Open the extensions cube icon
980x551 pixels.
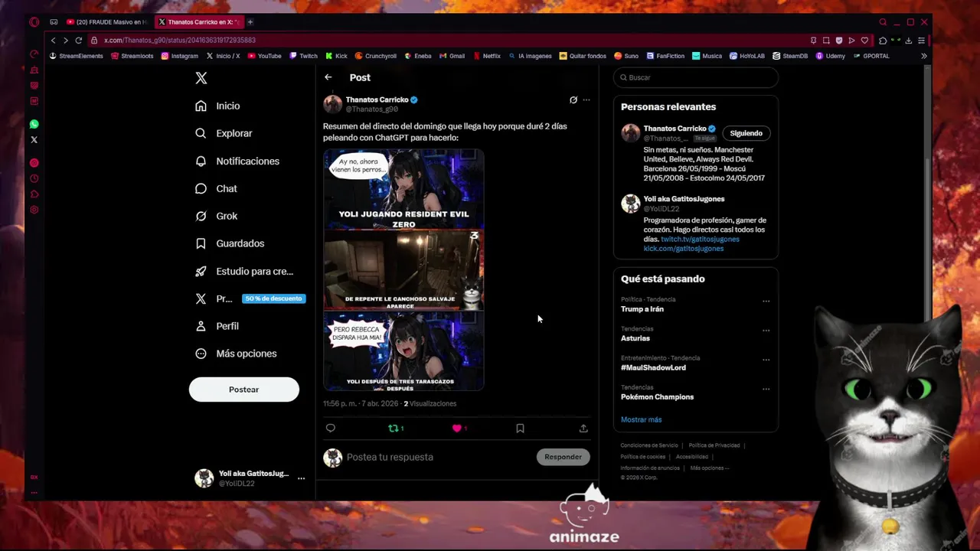point(883,41)
